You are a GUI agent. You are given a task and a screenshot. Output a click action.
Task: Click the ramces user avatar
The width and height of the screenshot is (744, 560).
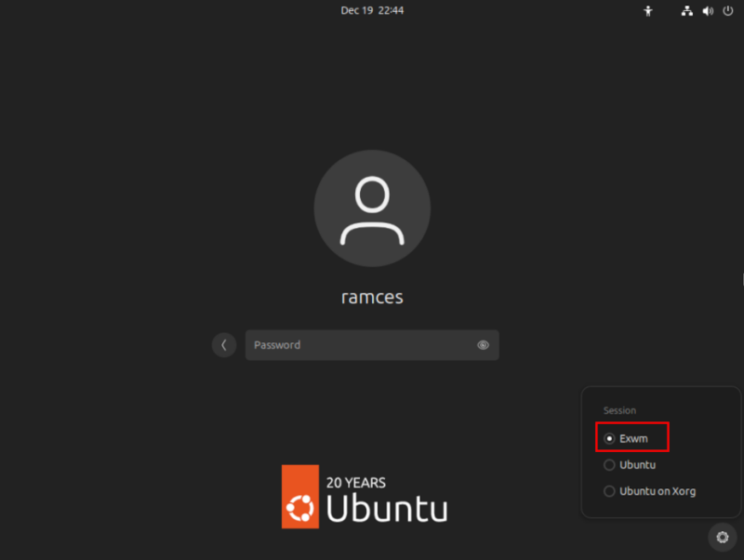point(372,208)
